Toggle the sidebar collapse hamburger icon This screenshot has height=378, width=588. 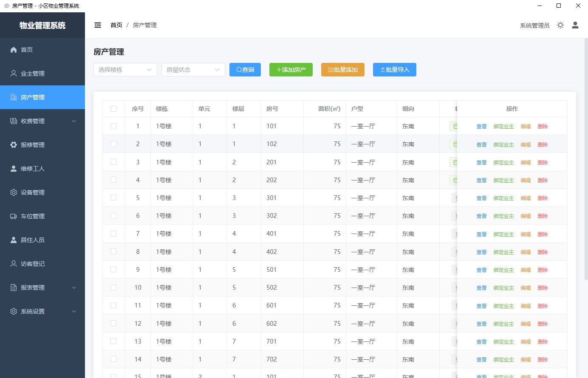pos(98,25)
